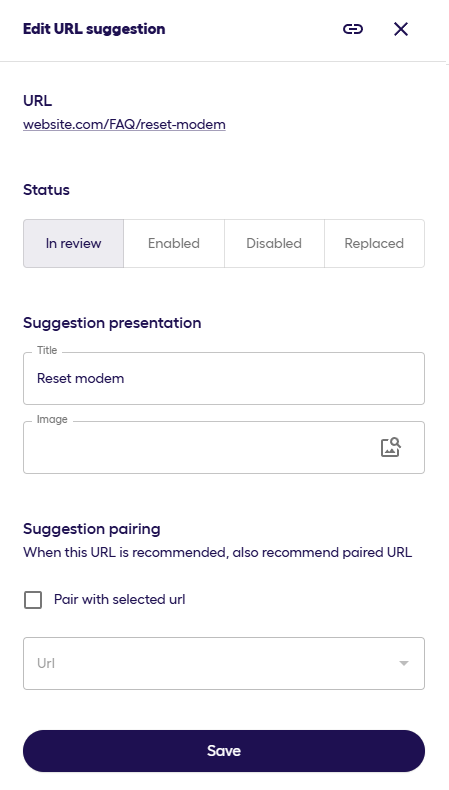Image resolution: width=449 pixels, height=790 pixels.
Task: Click the Edit URL suggestion heading
Action: [x=94, y=29]
